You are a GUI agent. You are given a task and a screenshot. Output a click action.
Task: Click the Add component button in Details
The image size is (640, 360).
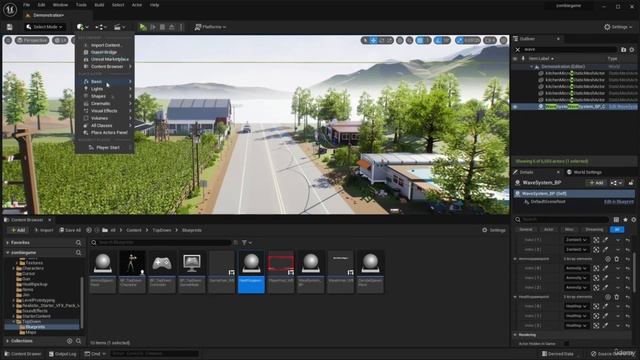click(x=596, y=183)
